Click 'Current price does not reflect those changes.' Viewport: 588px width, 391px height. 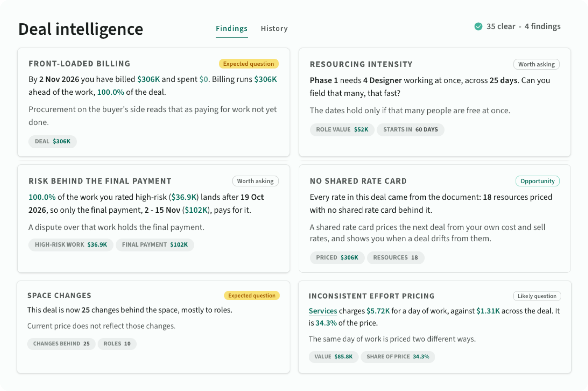101,326
